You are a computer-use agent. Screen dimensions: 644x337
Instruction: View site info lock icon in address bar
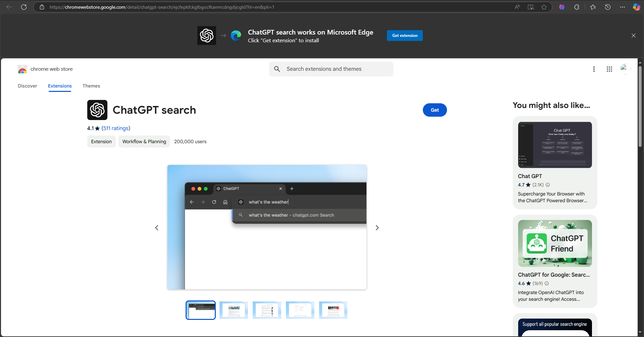tap(42, 7)
